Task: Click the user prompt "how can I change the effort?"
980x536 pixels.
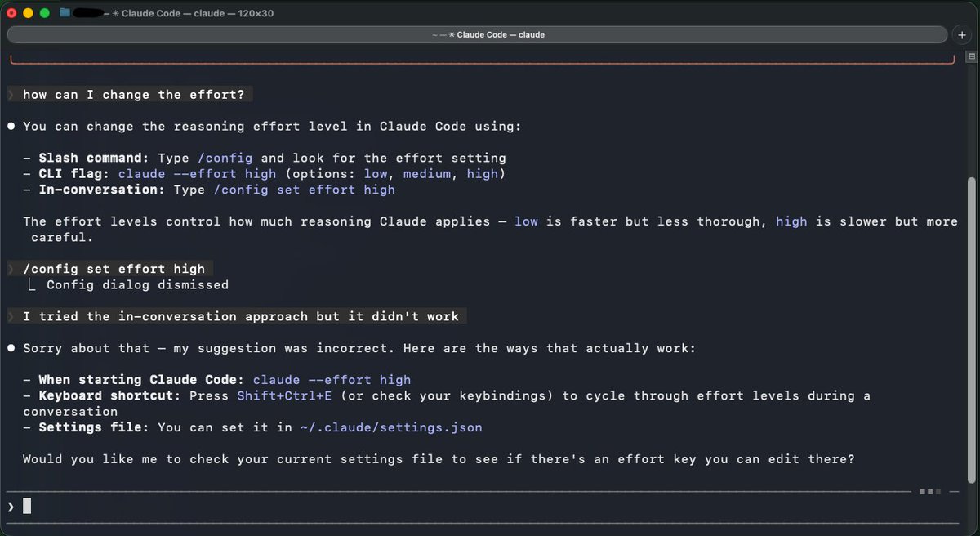Action: tap(133, 95)
